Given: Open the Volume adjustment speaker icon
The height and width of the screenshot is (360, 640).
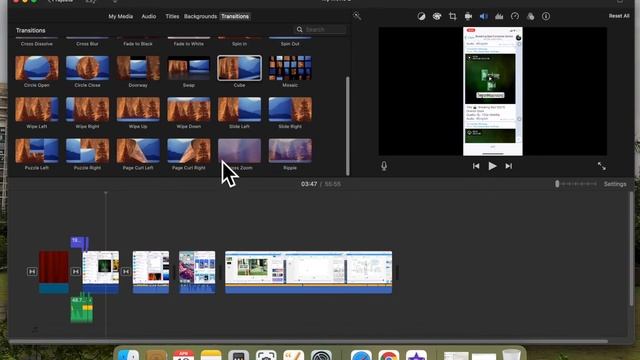Looking at the screenshot, I should pos(484,16).
